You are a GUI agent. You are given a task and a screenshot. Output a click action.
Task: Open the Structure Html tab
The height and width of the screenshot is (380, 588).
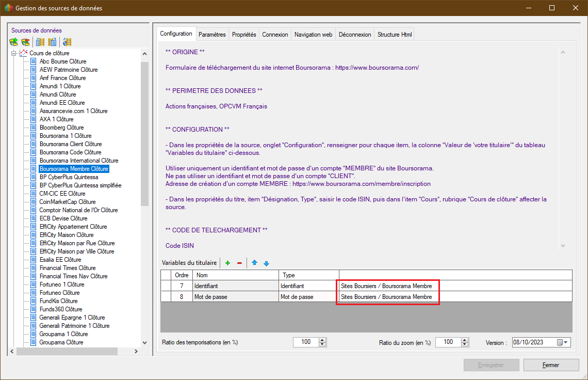pos(395,35)
